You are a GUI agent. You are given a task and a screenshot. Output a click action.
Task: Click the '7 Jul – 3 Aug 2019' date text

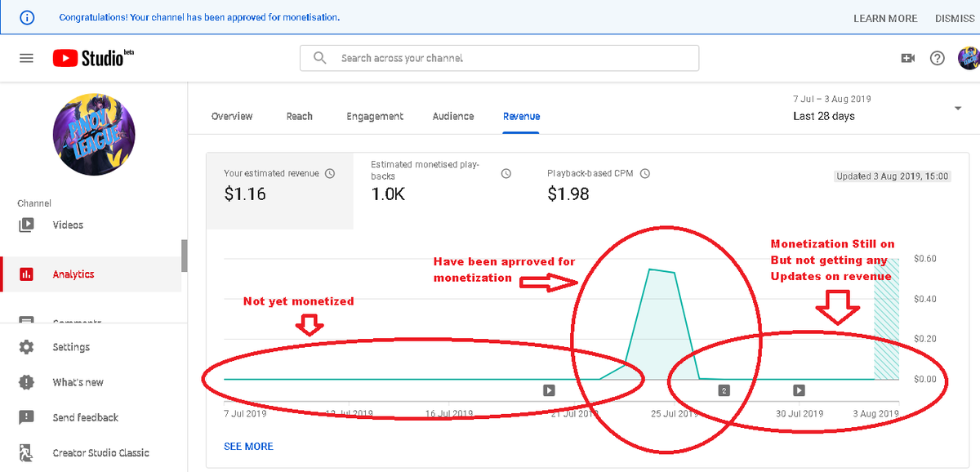831,99
